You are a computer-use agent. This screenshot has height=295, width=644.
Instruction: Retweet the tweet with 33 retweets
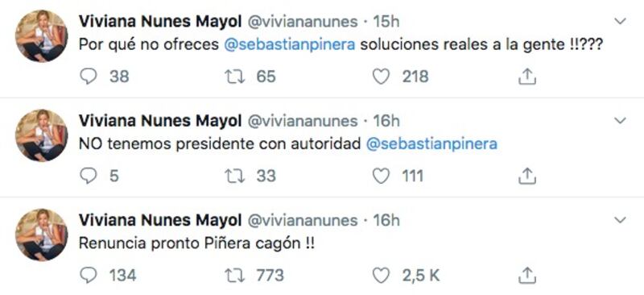235,176
